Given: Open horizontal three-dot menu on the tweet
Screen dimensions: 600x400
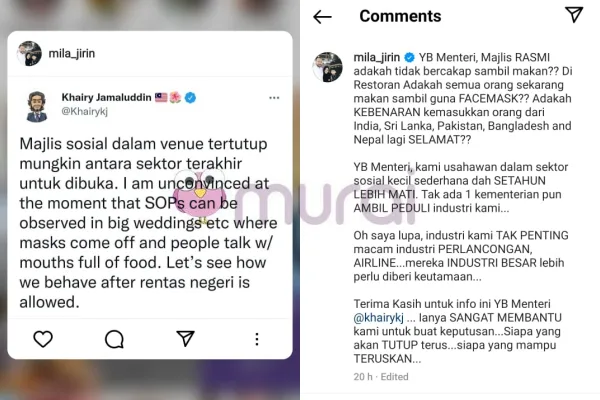Looking at the screenshot, I should tap(274, 98).
